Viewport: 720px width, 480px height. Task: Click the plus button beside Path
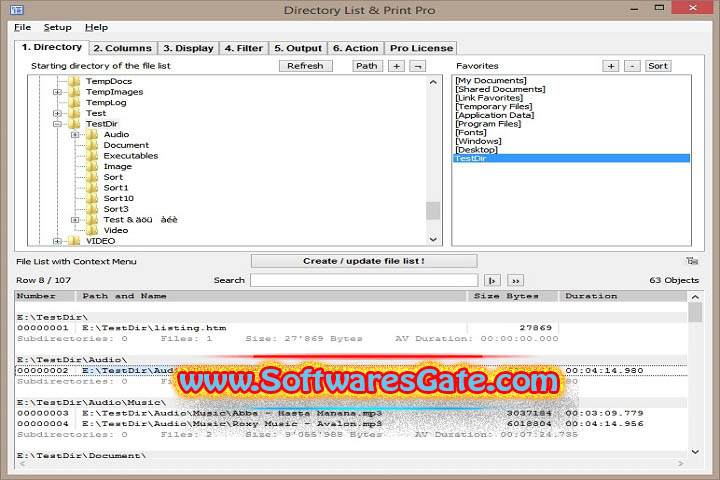pos(396,66)
